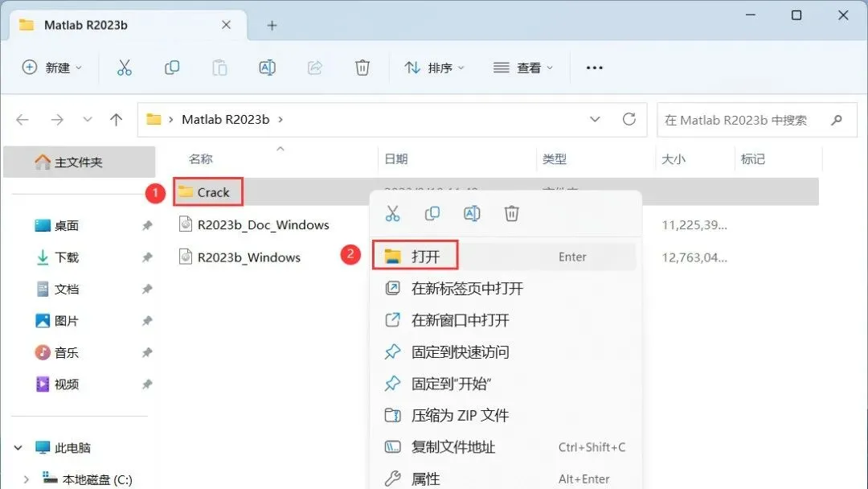
Task: Expand recent locations chevron
Action: pos(87,120)
